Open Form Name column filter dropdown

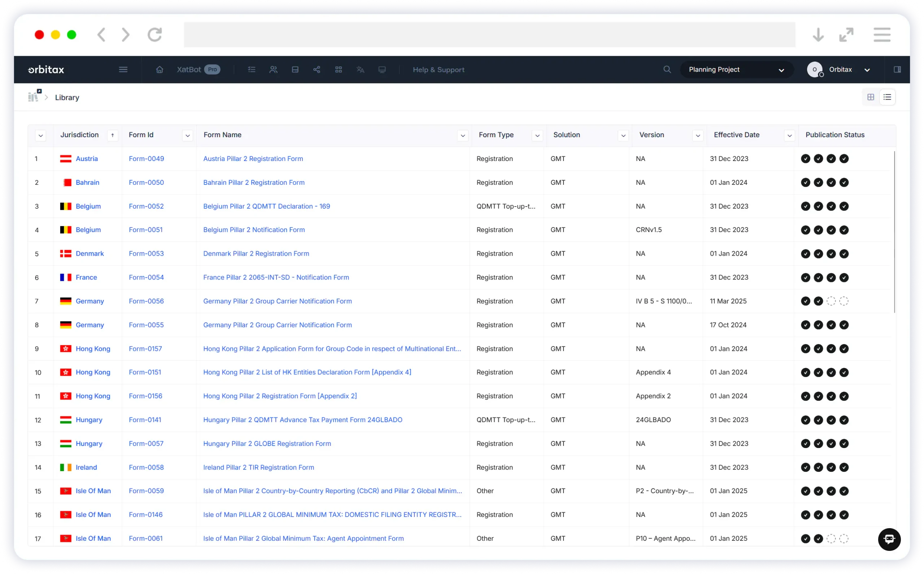point(463,135)
